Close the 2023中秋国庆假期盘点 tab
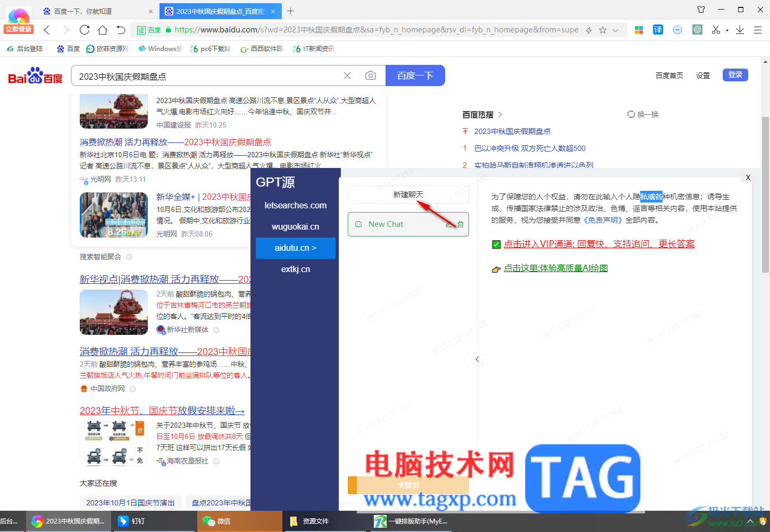 coord(273,11)
